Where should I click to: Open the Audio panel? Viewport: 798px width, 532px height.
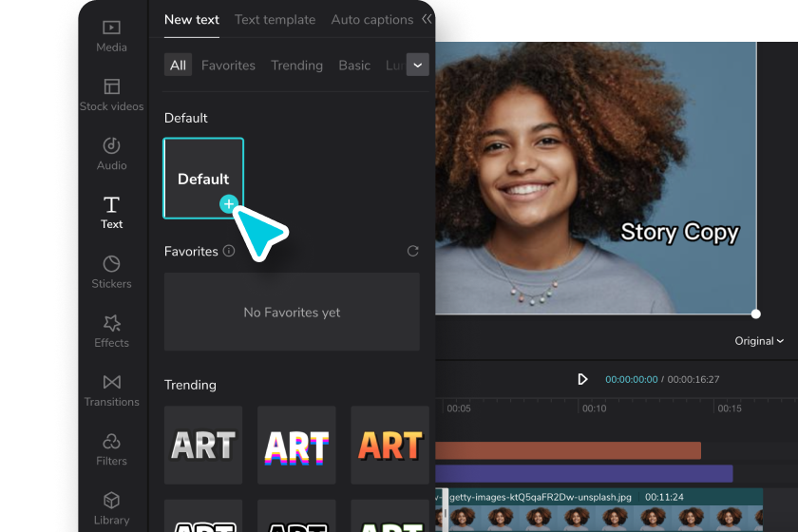click(111, 154)
